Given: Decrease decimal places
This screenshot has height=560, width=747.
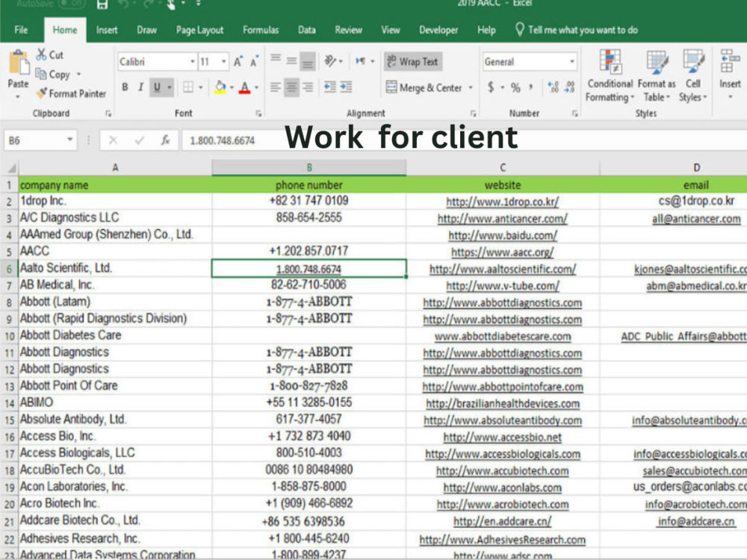Looking at the screenshot, I should [x=569, y=87].
